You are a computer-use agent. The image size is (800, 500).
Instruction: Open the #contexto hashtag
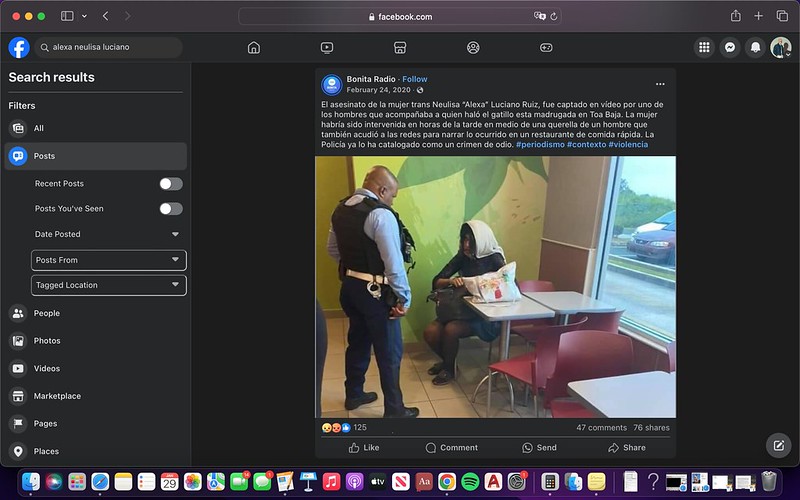pos(586,144)
